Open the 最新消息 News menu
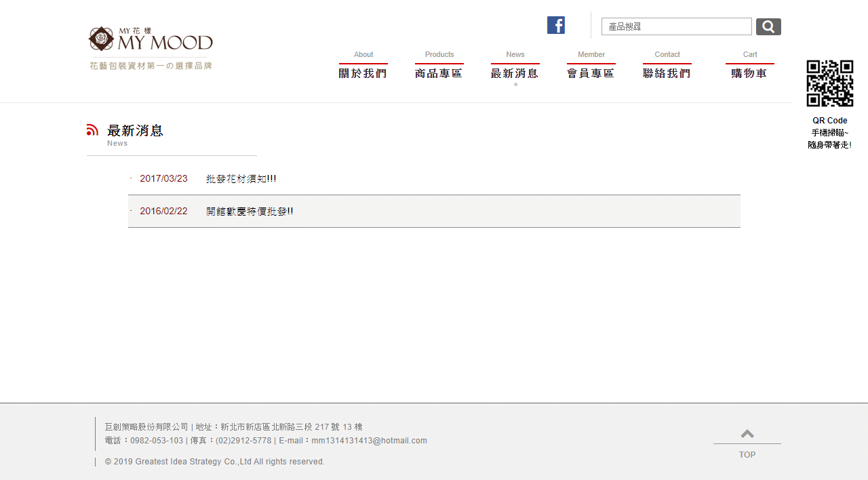The width and height of the screenshot is (868, 480). click(x=515, y=65)
